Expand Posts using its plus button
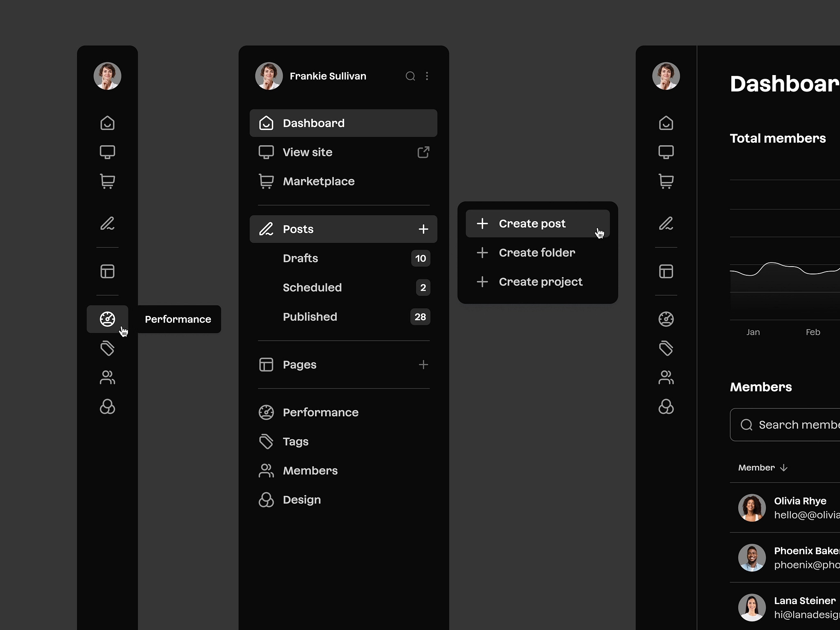The height and width of the screenshot is (630, 840). 423,229
